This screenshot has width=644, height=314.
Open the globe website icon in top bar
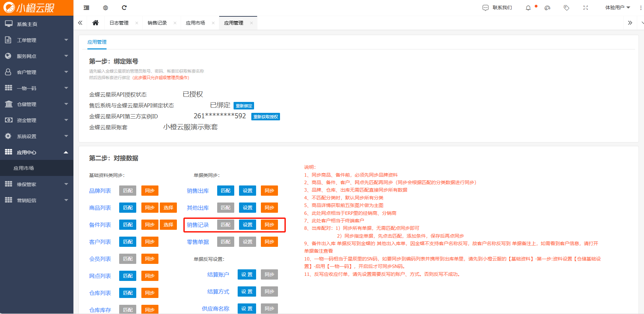point(106,8)
